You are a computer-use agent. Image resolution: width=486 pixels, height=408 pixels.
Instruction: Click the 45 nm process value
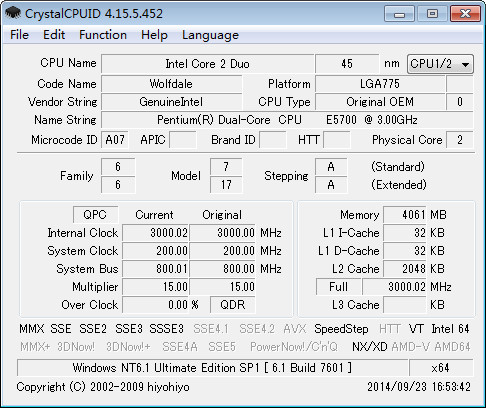point(347,64)
